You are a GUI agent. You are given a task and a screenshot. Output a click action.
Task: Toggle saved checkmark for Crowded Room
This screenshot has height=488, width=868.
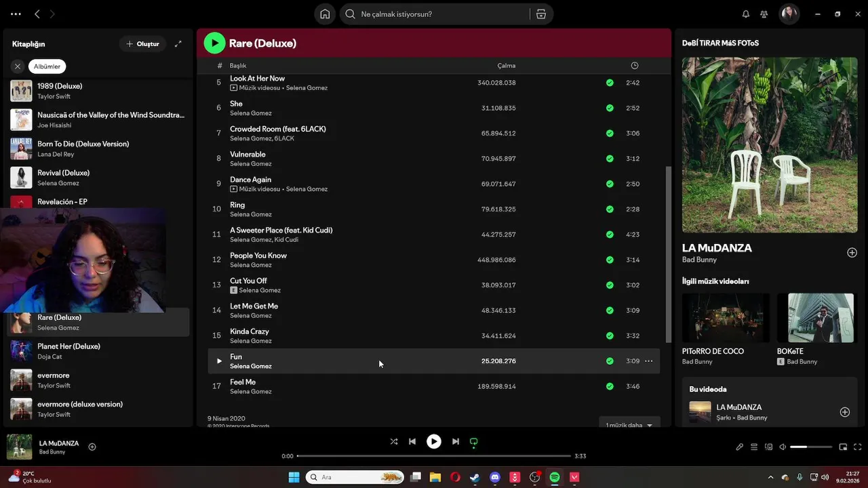click(x=610, y=134)
